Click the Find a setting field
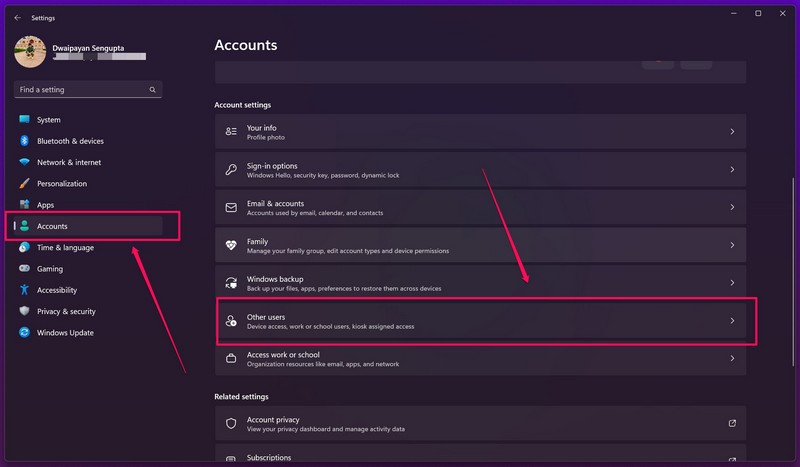Screen dimensions: 800x467 click(80, 90)
